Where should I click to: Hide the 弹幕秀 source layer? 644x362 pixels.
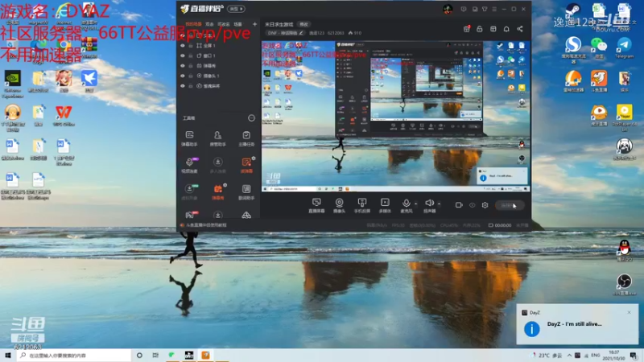pyautogui.click(x=183, y=66)
